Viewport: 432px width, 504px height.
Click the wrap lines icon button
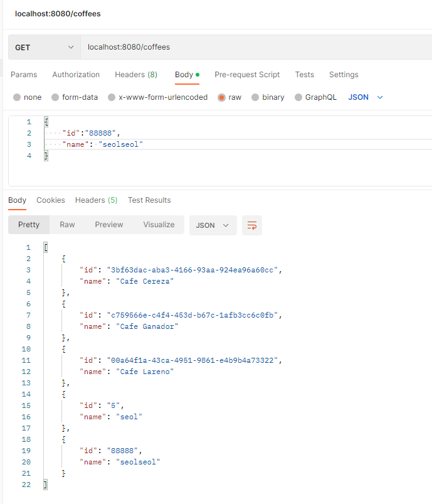click(x=252, y=225)
